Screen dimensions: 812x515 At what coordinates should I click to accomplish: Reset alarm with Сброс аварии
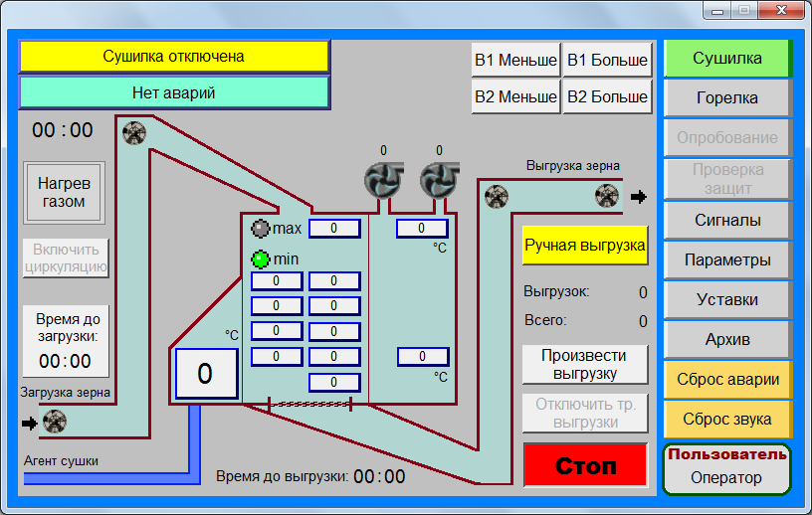pos(727,380)
